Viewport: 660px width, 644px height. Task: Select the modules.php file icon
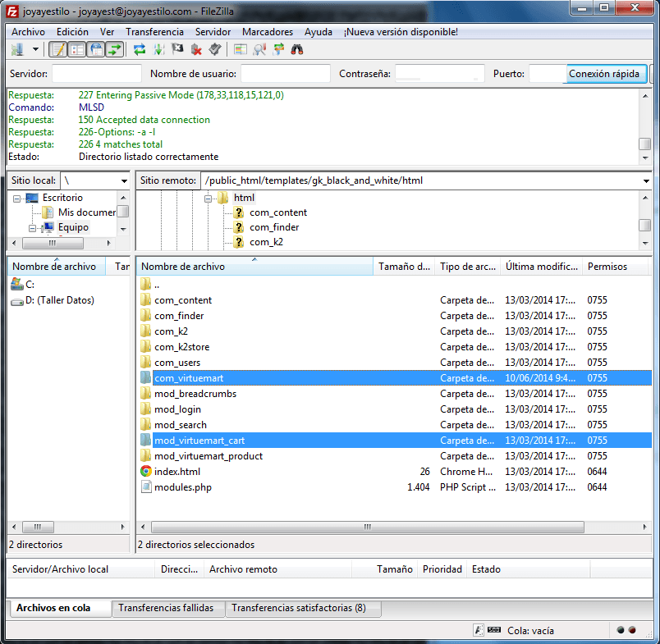(x=145, y=486)
